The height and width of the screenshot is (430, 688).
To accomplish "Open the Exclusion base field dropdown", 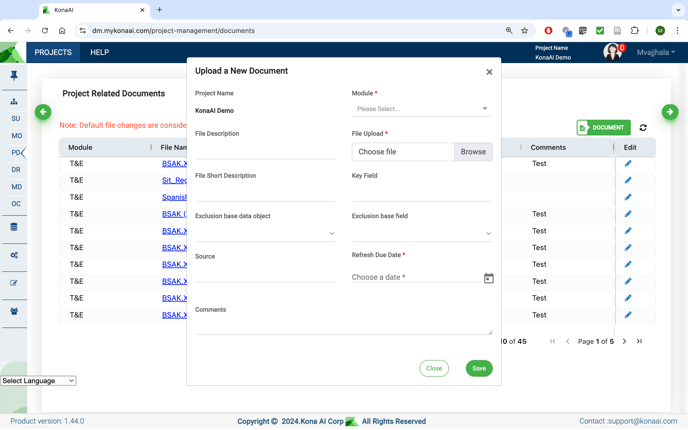I will [x=421, y=233].
